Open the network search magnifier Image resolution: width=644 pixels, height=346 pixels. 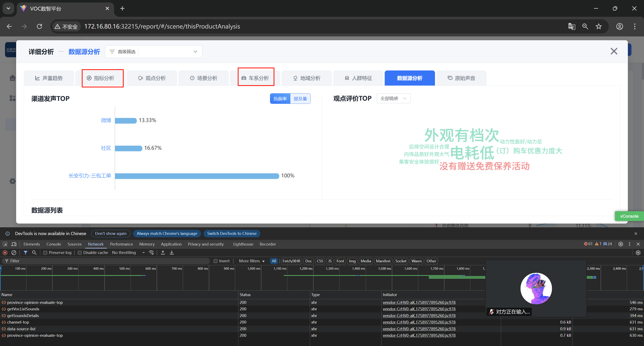pos(34,252)
